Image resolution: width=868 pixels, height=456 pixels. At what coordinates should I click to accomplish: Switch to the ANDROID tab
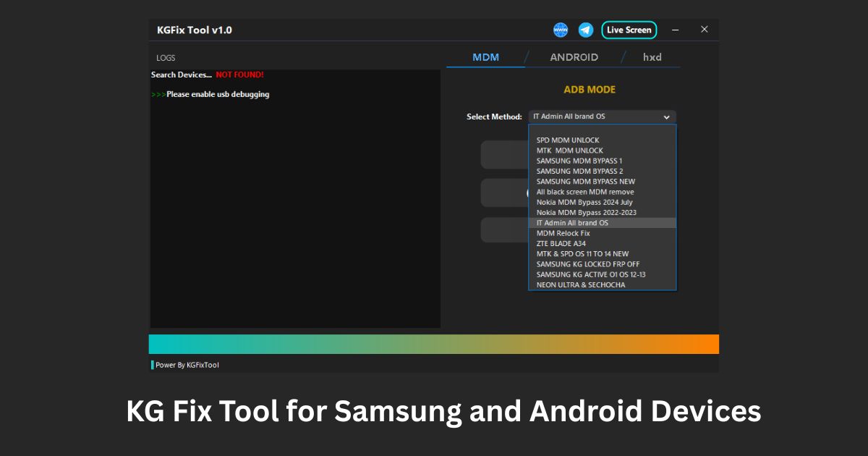(x=574, y=57)
